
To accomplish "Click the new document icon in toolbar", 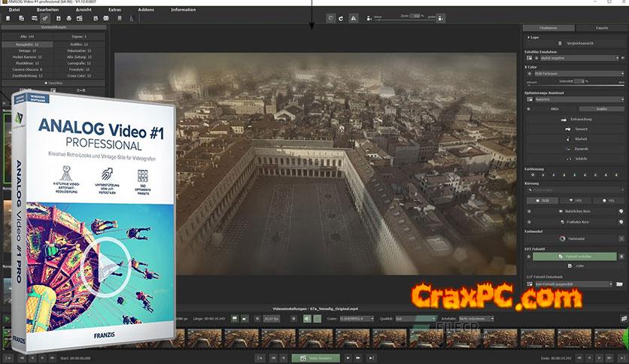I will pos(7,17).
